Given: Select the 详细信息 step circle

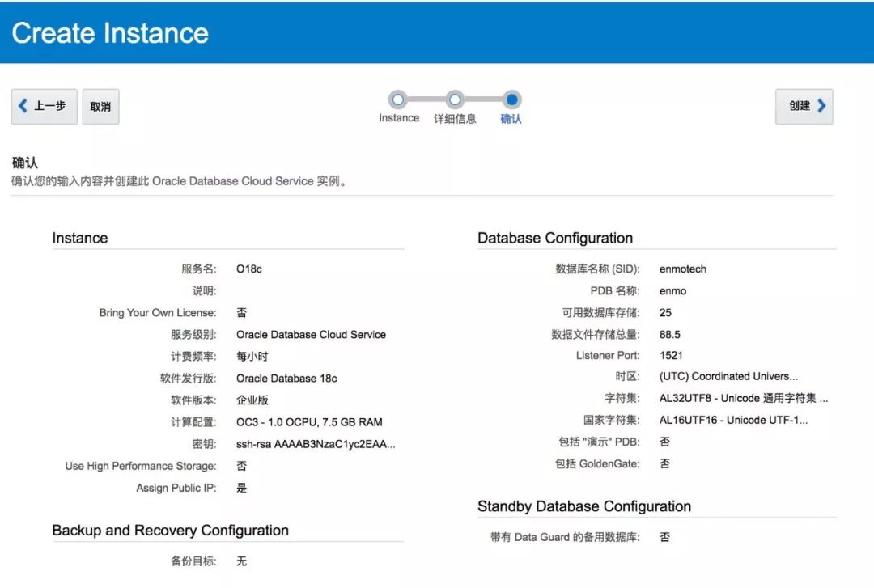Looking at the screenshot, I should [455, 99].
